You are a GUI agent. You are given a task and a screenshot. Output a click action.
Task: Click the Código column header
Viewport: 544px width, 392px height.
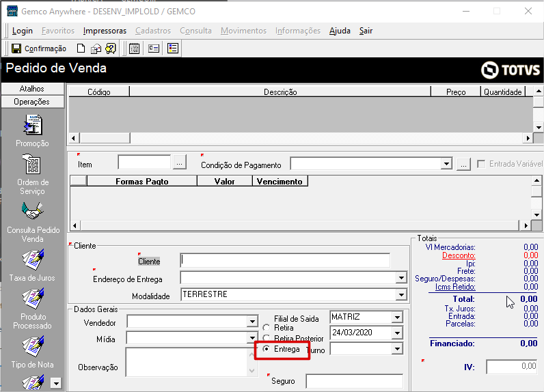99,92
